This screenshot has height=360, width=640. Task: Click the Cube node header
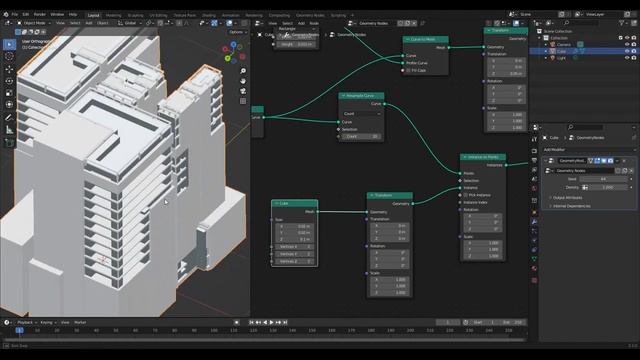coord(294,203)
